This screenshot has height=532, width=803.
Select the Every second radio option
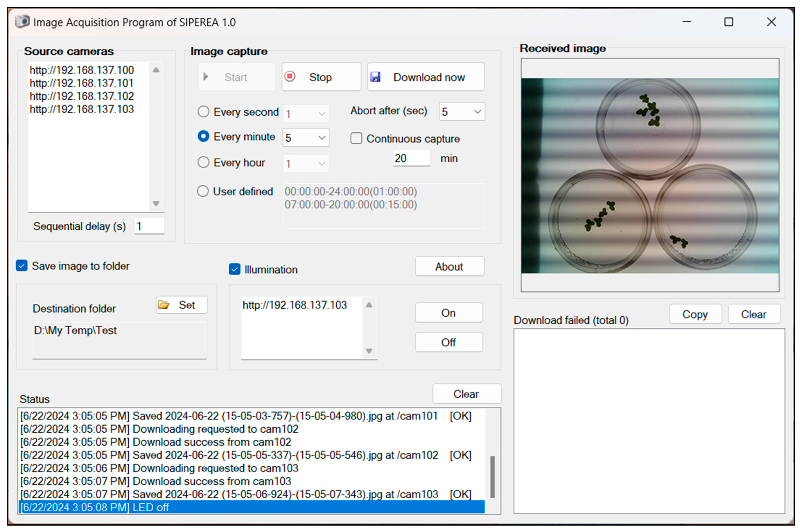[x=203, y=112]
